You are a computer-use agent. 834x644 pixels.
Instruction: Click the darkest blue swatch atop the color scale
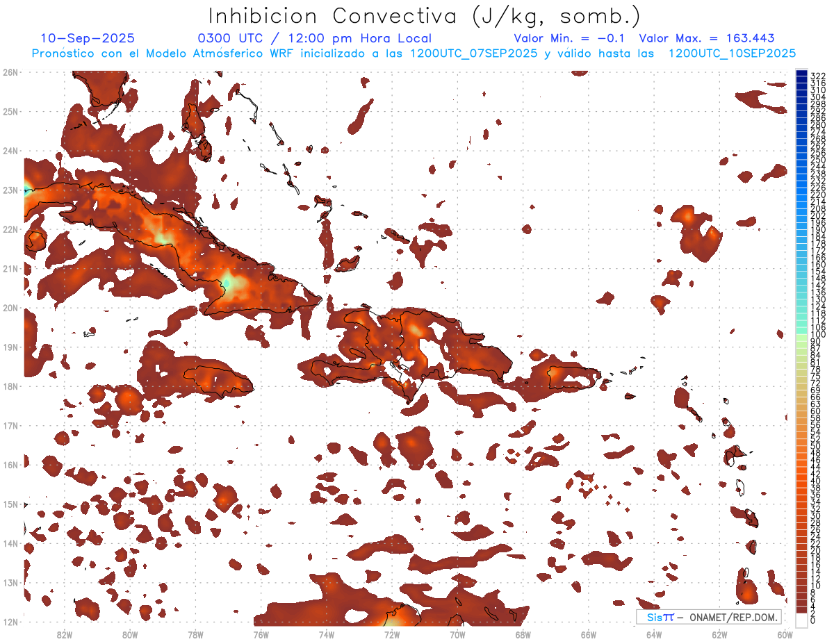click(802, 74)
